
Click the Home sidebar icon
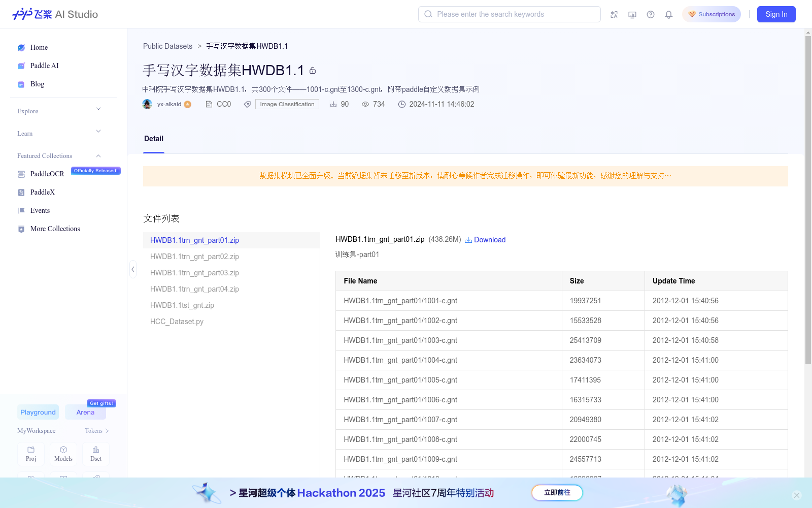tap(21, 48)
